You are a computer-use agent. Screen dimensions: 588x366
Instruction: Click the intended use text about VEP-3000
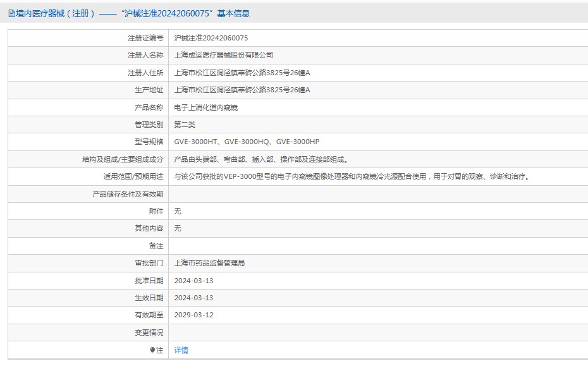[x=353, y=176]
